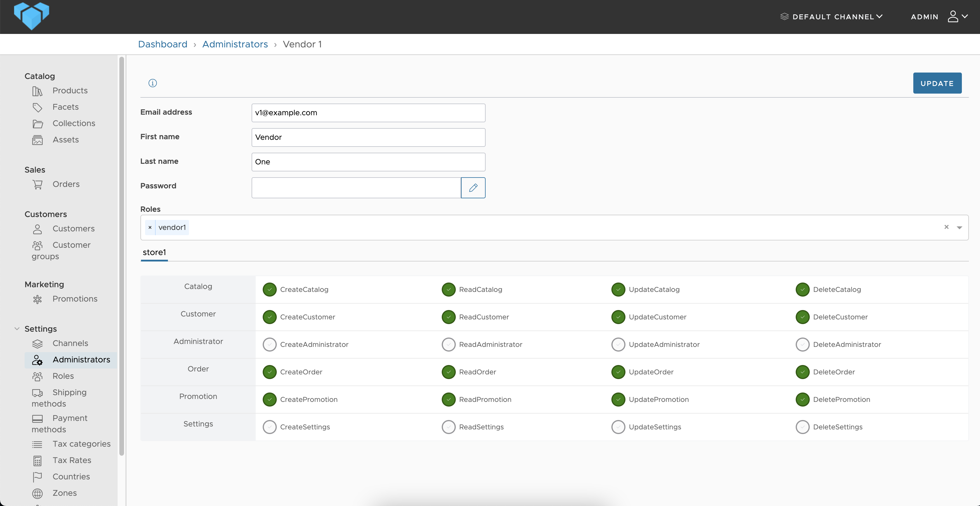
Task: Click the Channels layers icon in sidebar
Action: 37,344
